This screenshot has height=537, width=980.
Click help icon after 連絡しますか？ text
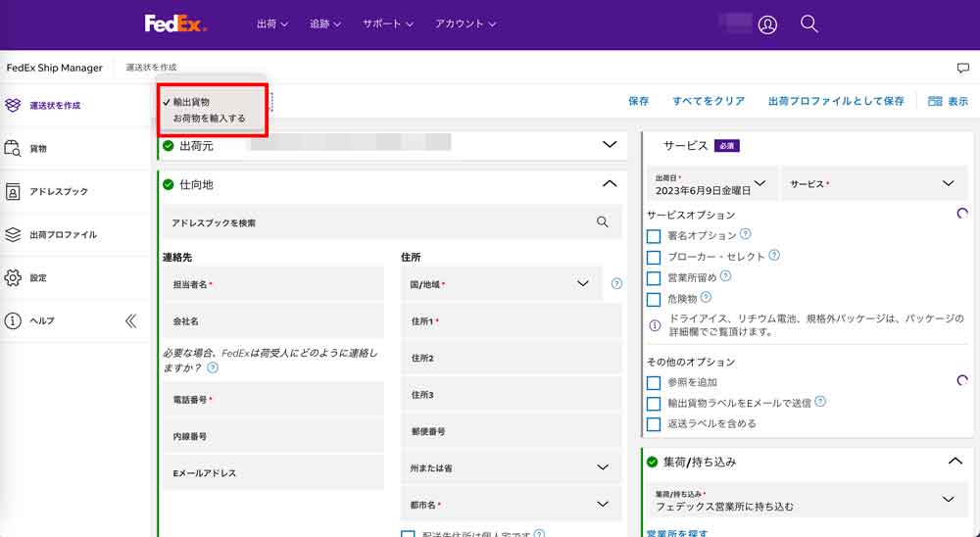(x=213, y=367)
